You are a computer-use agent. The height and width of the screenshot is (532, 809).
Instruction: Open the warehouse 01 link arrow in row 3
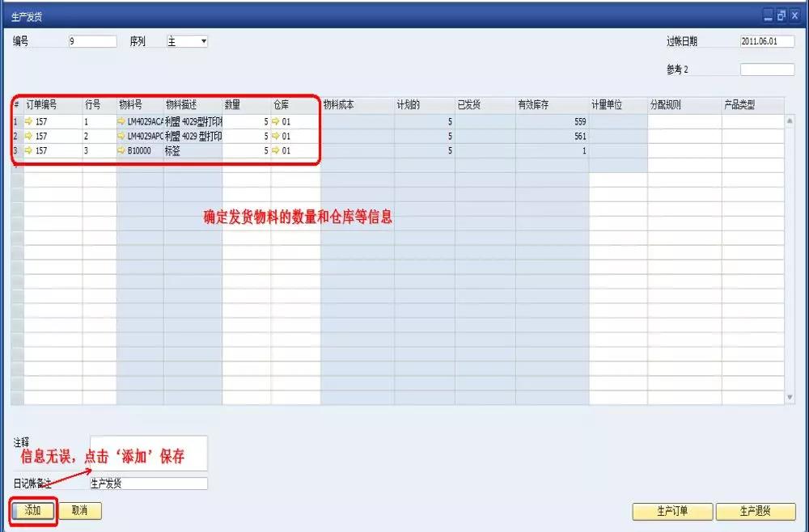point(276,150)
